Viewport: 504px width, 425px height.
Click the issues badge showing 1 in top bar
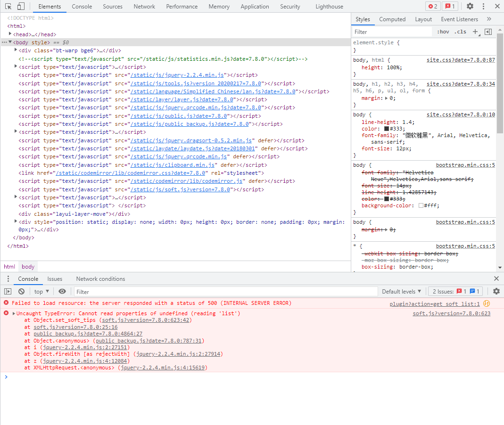tap(450, 6)
